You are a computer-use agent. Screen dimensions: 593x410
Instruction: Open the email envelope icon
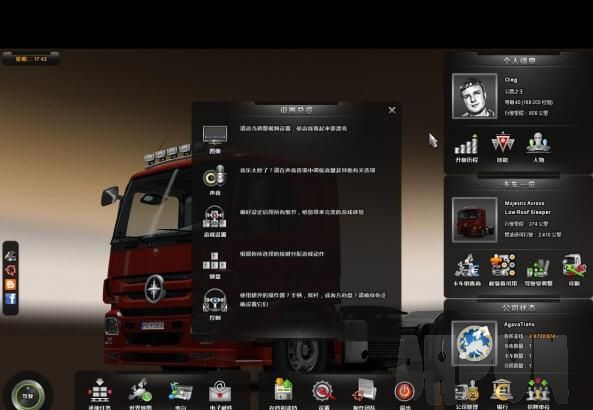click(220, 391)
